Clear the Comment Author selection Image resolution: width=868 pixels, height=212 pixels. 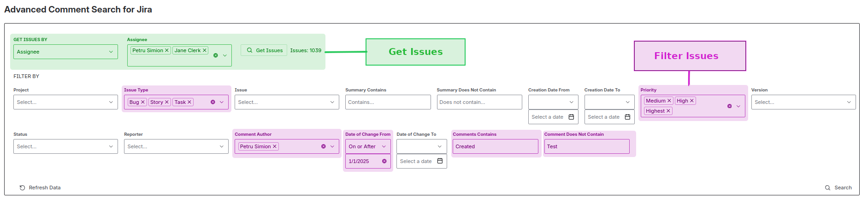324,146
